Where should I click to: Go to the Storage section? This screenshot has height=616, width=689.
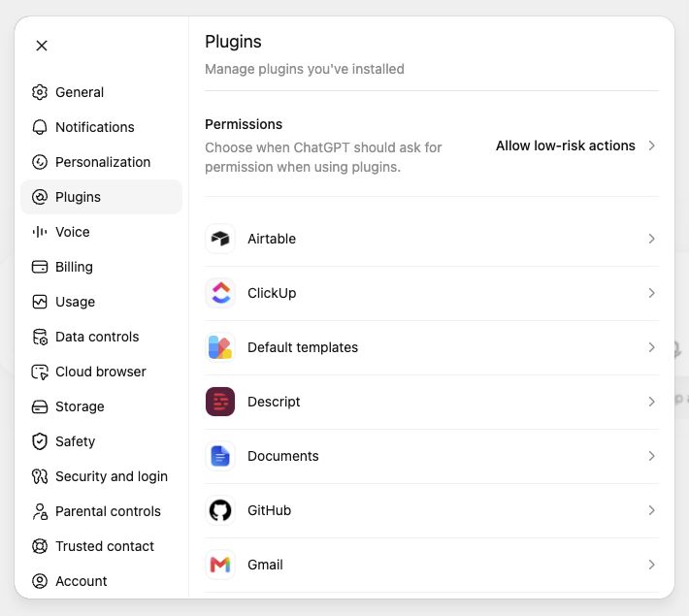tap(101, 406)
